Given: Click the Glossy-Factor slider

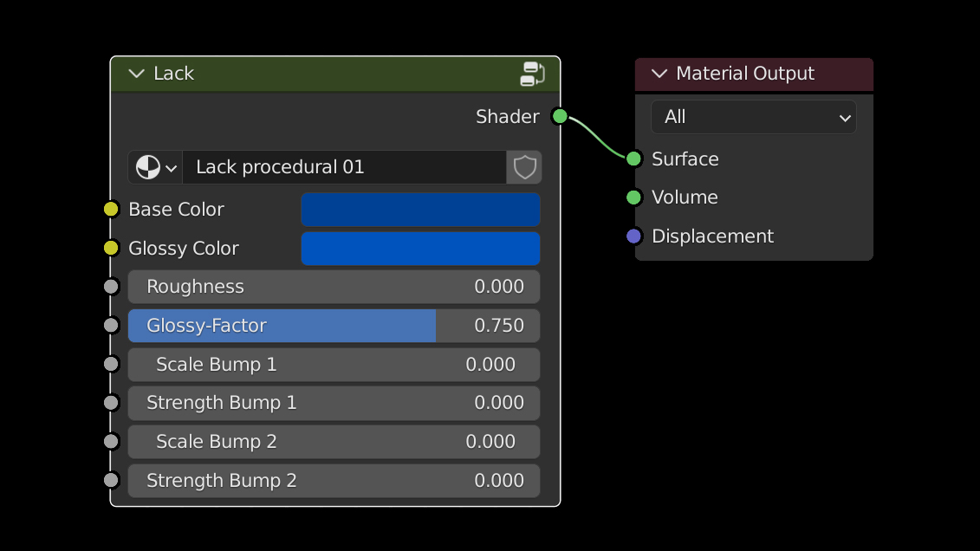Looking at the screenshot, I should pyautogui.click(x=334, y=326).
